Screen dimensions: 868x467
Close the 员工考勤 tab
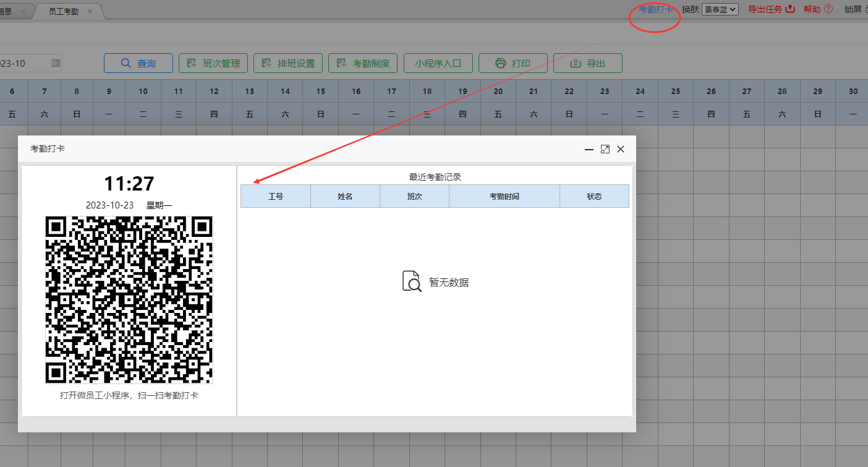pos(90,11)
